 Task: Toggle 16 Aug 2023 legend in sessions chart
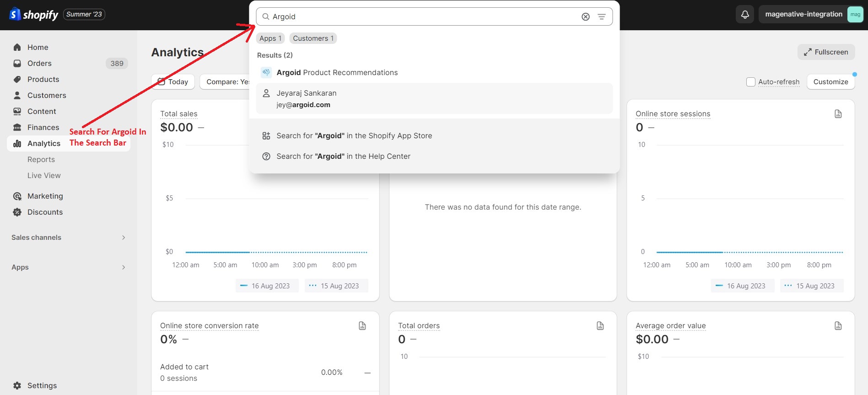(x=742, y=286)
